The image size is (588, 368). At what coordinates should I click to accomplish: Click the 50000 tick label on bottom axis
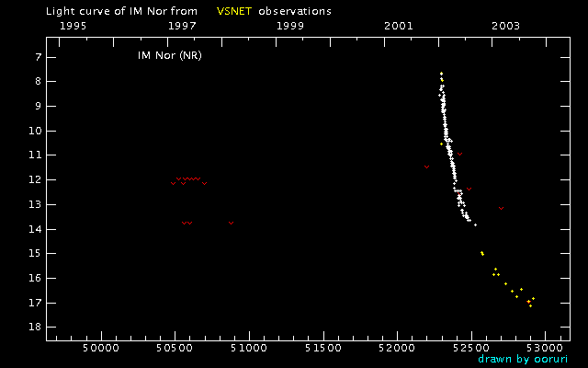click(x=101, y=348)
